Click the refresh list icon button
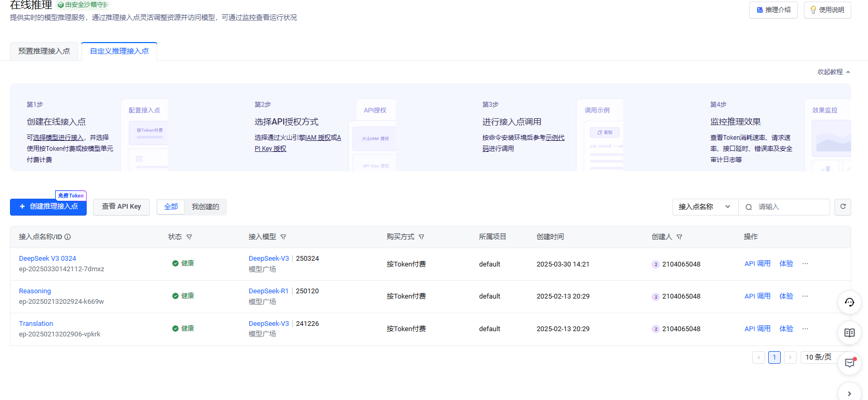 [843, 207]
